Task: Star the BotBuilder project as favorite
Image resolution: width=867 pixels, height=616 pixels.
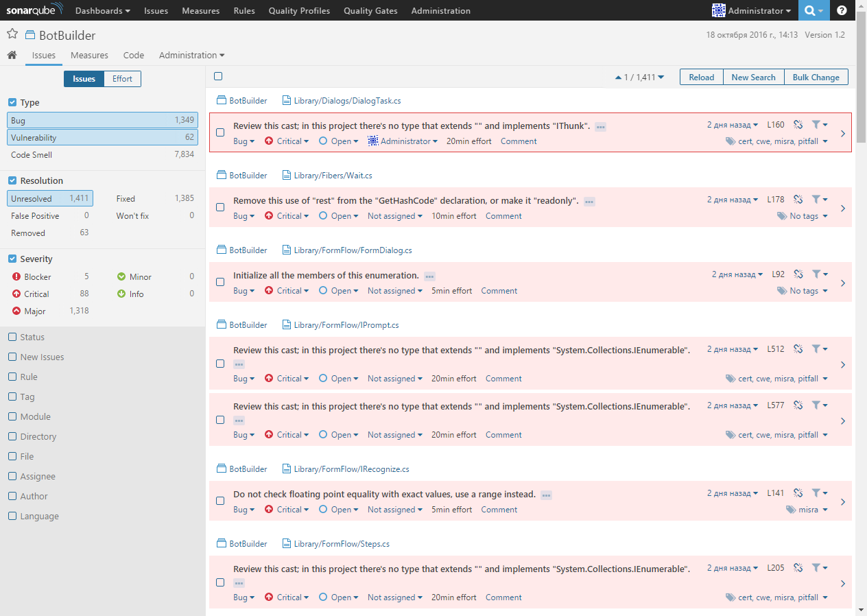Action: pyautogui.click(x=12, y=32)
